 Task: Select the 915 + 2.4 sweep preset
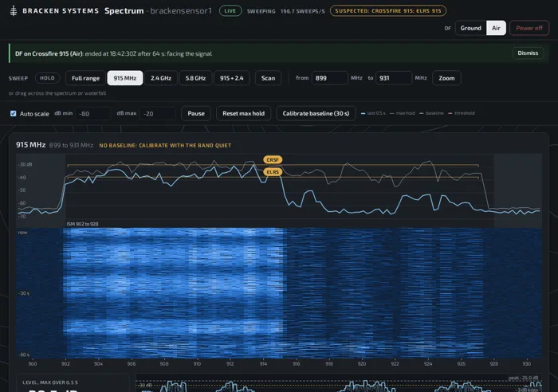click(x=232, y=78)
